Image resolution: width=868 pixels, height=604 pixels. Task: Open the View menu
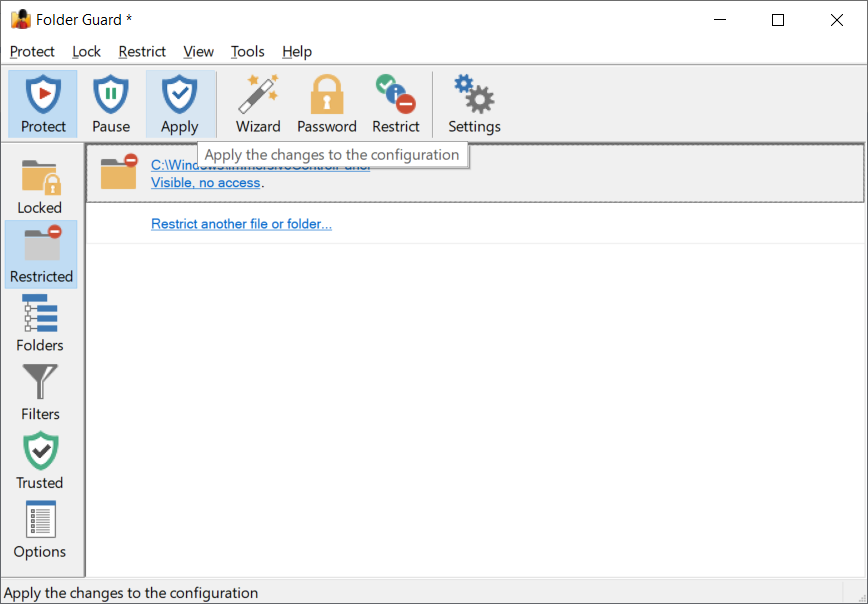(x=198, y=51)
